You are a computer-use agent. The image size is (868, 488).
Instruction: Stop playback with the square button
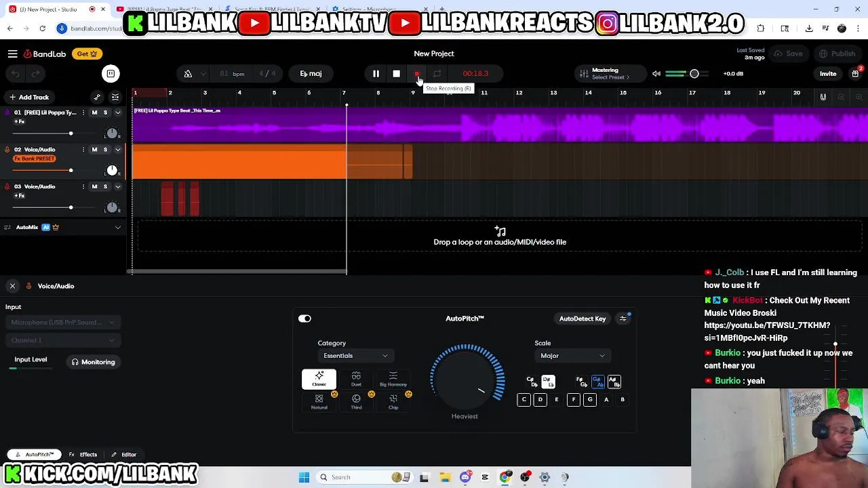click(396, 73)
